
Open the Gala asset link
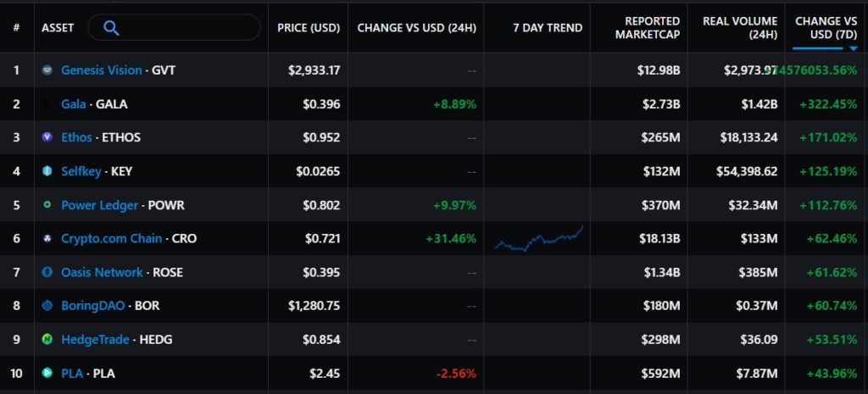pos(74,104)
